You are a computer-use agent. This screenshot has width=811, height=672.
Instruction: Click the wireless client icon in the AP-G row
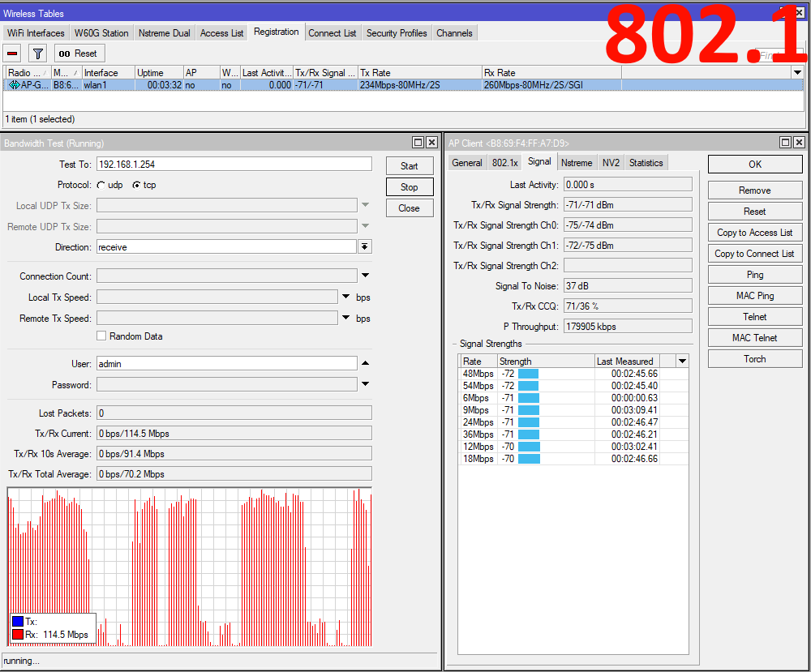point(14,85)
